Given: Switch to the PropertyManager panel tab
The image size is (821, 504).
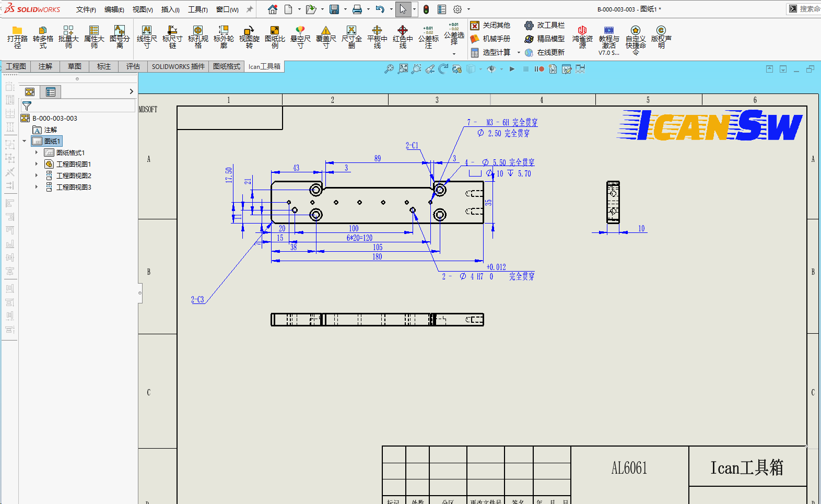Looking at the screenshot, I should pyautogui.click(x=51, y=92).
